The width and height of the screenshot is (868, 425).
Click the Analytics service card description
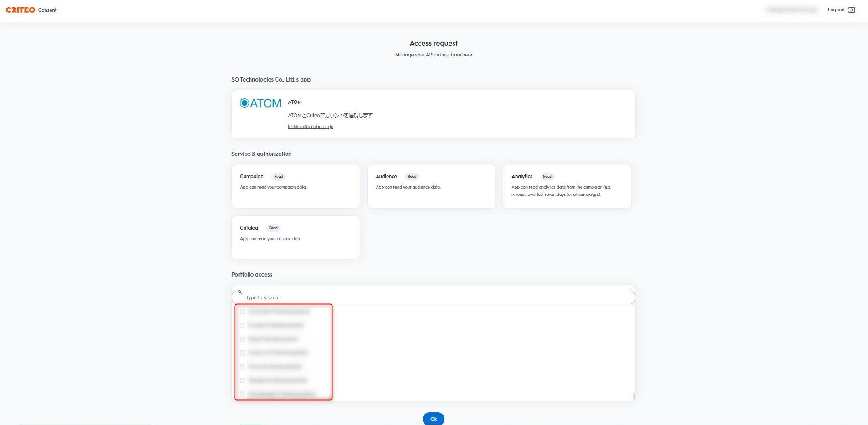(x=561, y=191)
